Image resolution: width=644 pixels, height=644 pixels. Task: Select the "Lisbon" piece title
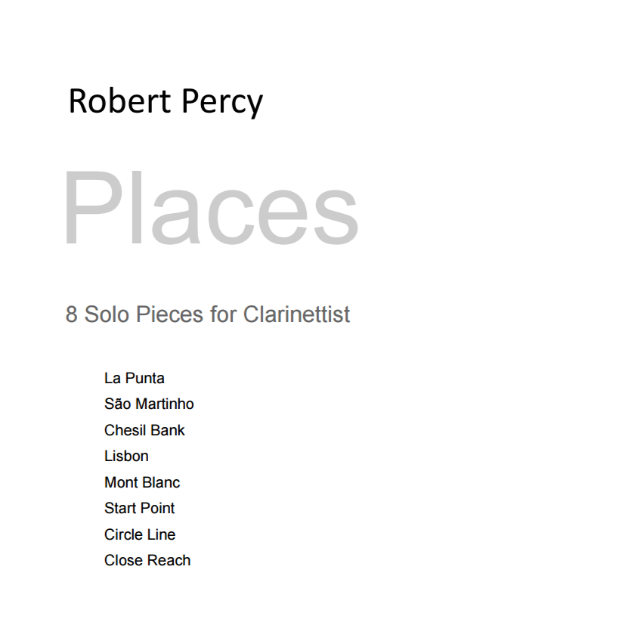126,456
